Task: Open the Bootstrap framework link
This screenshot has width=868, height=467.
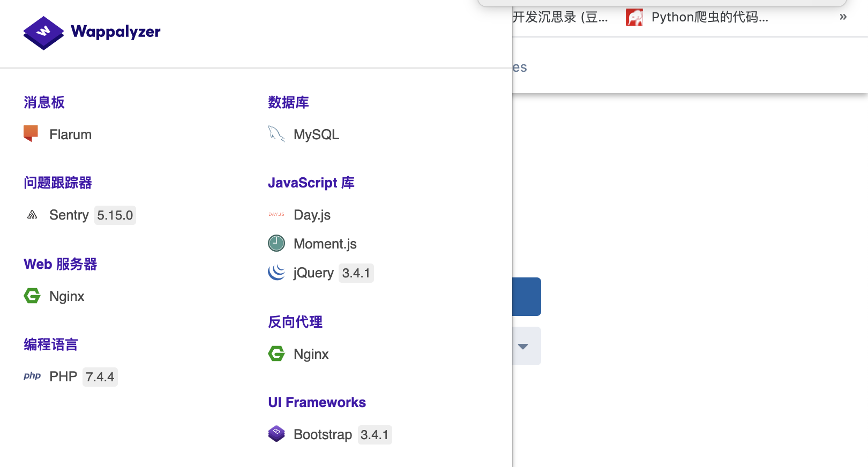Action: [x=323, y=434]
